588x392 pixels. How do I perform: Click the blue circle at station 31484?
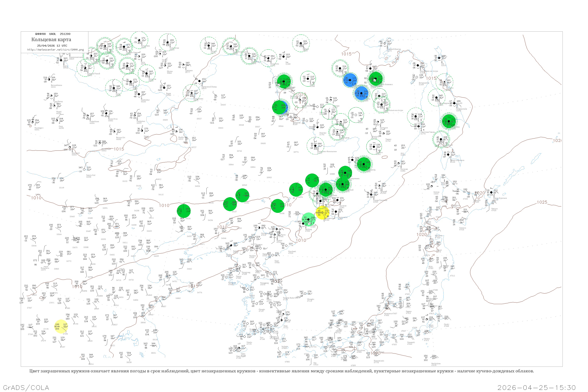[361, 93]
